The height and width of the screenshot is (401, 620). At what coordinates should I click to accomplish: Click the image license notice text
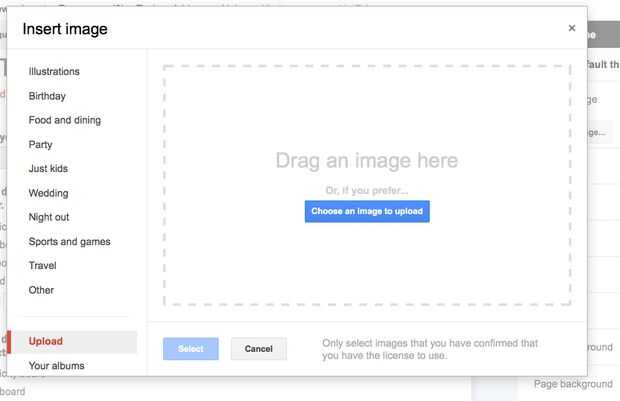tap(430, 349)
